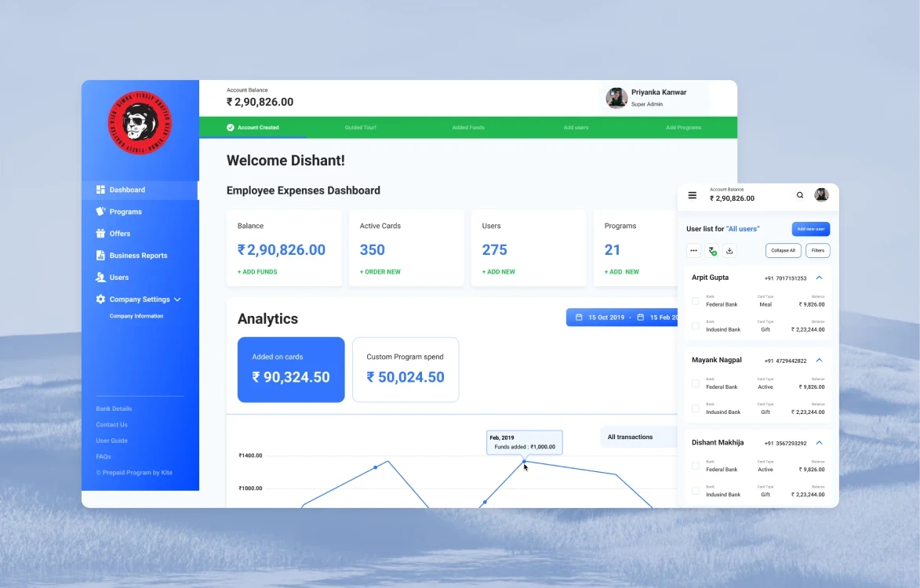Viewport: 920px width, 588px height.
Task: Open Dashboard in the sidebar
Action: click(140, 190)
